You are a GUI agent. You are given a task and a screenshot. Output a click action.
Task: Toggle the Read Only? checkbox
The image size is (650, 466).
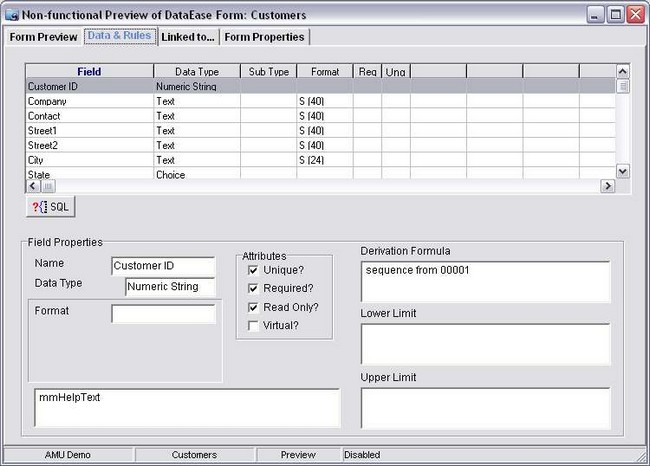[253, 307]
